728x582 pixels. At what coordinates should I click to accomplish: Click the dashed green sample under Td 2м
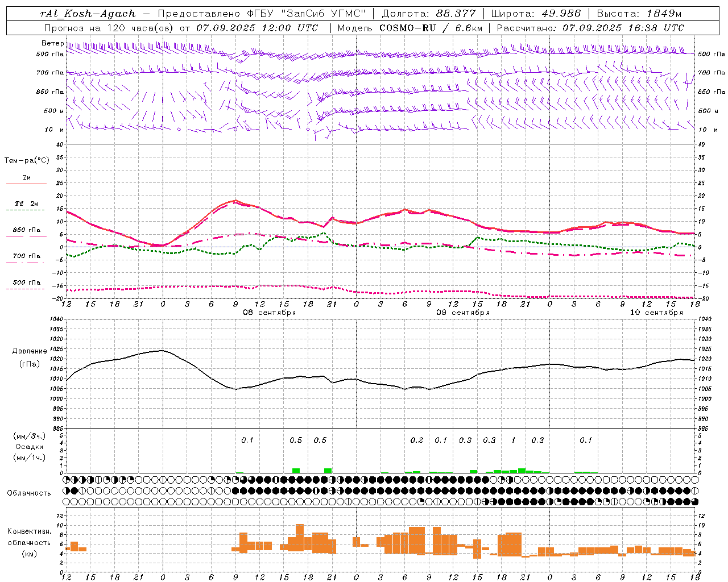(25, 210)
